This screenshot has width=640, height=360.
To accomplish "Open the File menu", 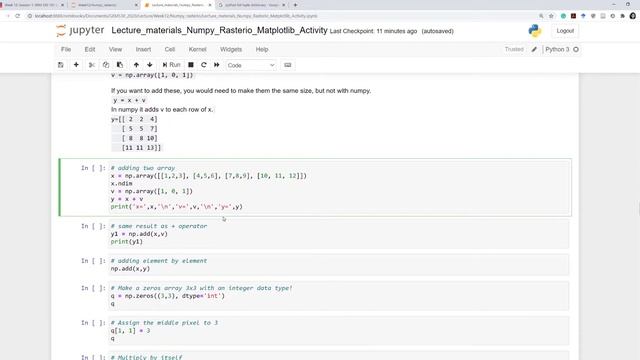I will pos(66,49).
